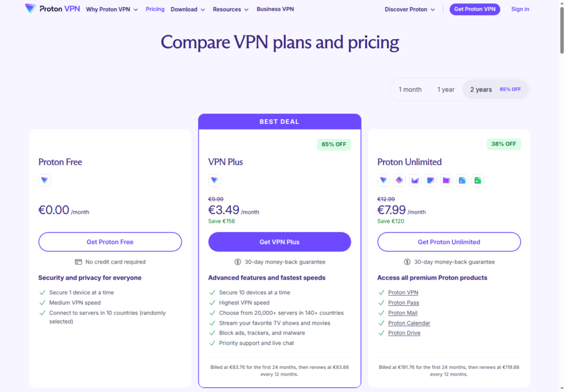Click the Proton Pass icon in Unlimited plan
565x392 pixels.
(x=399, y=180)
